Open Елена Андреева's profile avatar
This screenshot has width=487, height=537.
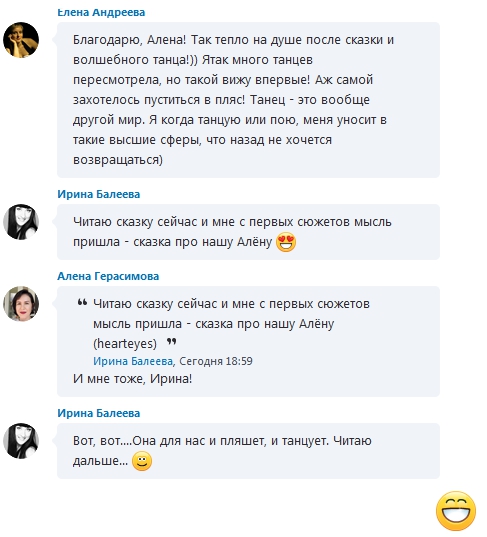pyautogui.click(x=21, y=40)
